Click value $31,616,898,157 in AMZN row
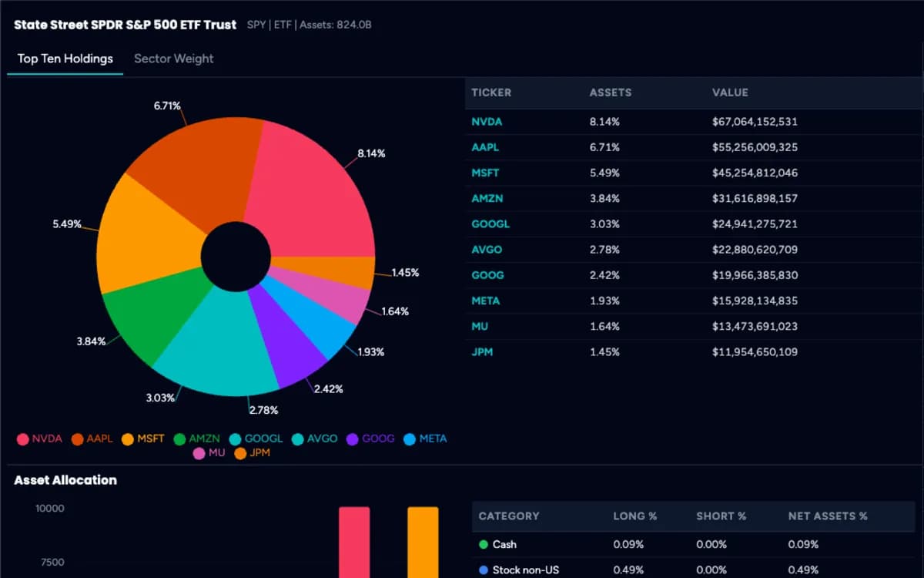The image size is (924, 578). (755, 199)
